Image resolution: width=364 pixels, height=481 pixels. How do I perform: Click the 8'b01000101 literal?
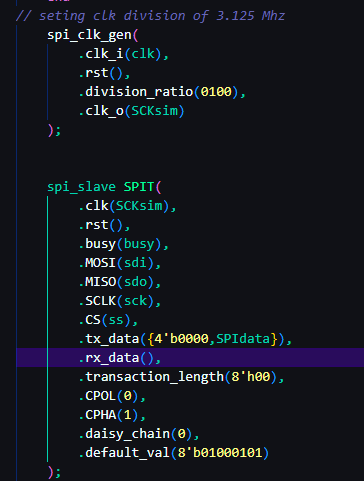[x=220, y=453]
